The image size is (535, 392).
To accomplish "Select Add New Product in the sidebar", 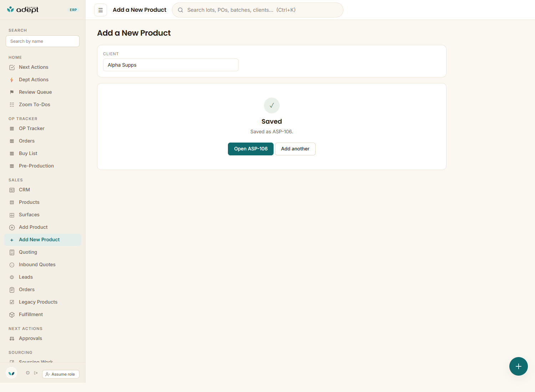I will [43, 240].
